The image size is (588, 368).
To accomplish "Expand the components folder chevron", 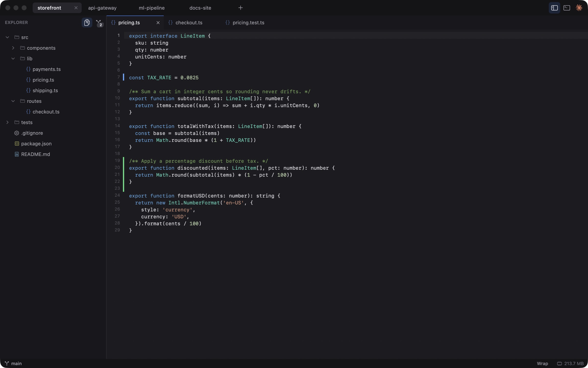I will pyautogui.click(x=13, y=48).
